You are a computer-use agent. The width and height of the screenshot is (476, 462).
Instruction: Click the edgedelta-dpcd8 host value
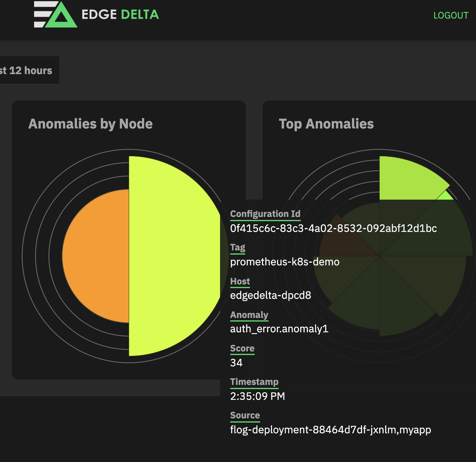click(x=271, y=295)
